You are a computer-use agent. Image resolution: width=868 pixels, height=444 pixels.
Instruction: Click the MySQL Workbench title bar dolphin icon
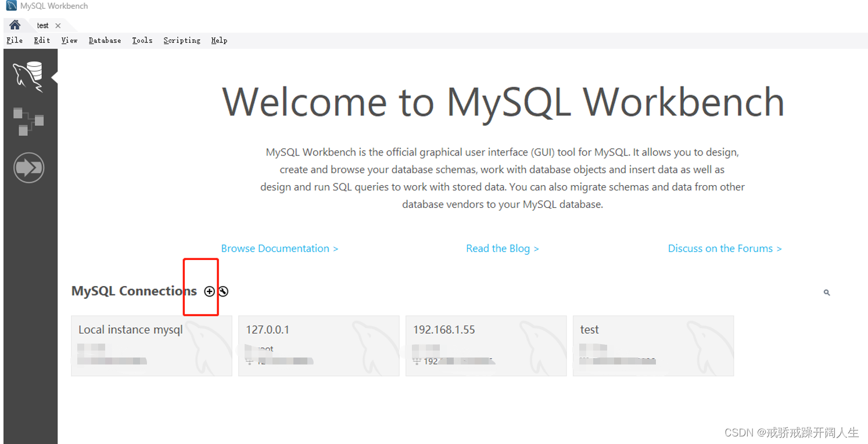click(8, 5)
